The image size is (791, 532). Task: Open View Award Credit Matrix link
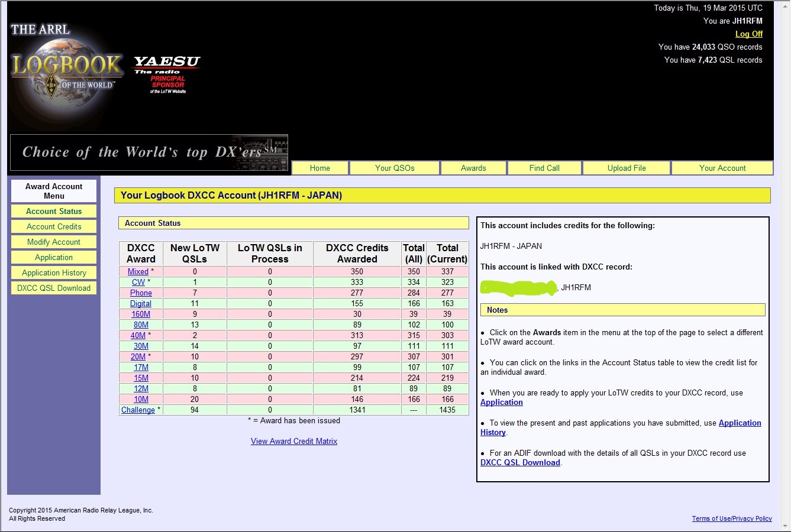pyautogui.click(x=294, y=441)
